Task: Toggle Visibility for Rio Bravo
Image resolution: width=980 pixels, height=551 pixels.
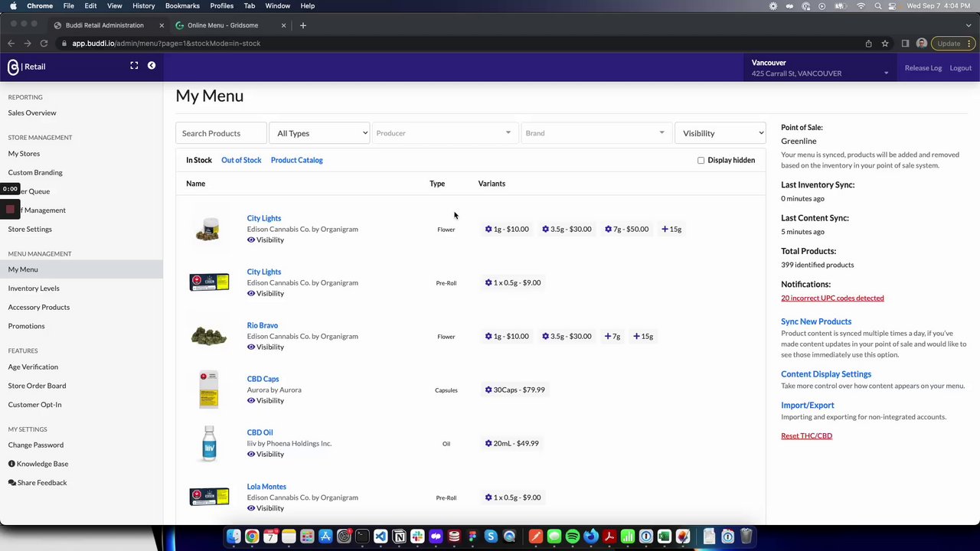Action: pyautogui.click(x=265, y=347)
